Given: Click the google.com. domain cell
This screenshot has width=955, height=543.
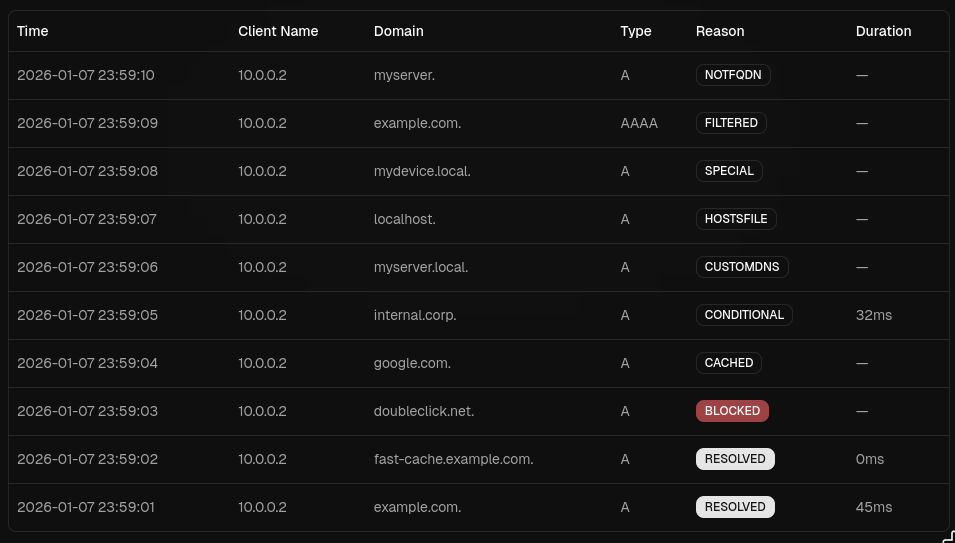Looking at the screenshot, I should pos(412,363).
